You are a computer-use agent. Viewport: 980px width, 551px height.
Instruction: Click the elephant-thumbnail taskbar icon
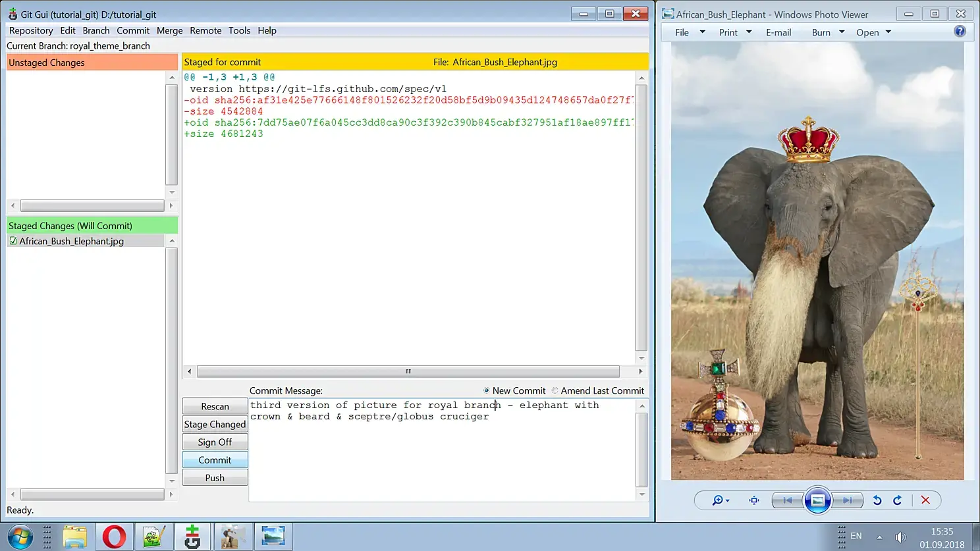click(x=232, y=537)
